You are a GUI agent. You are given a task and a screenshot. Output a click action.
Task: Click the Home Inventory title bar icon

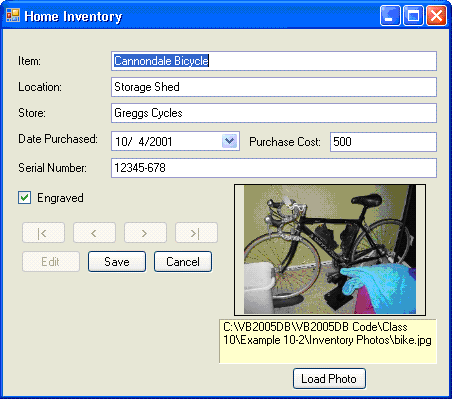(13, 15)
